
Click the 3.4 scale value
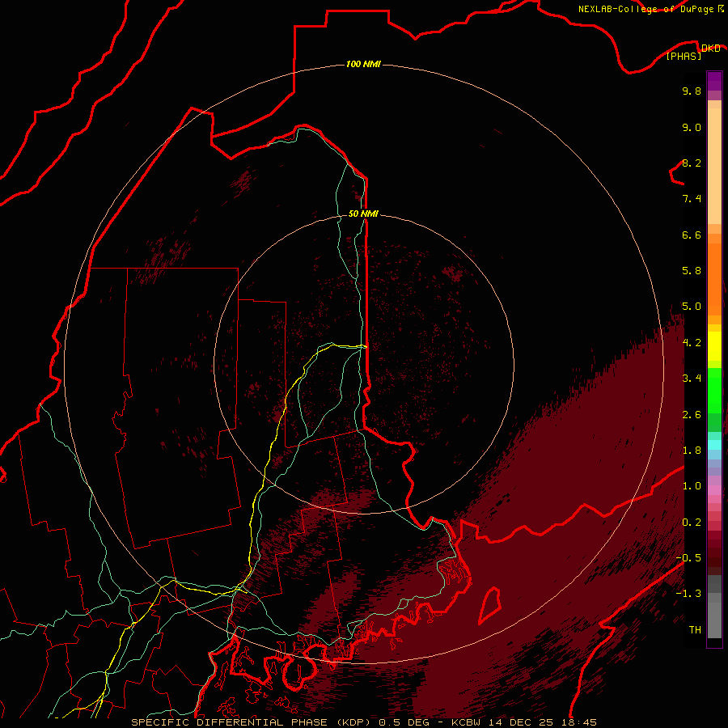tap(692, 379)
